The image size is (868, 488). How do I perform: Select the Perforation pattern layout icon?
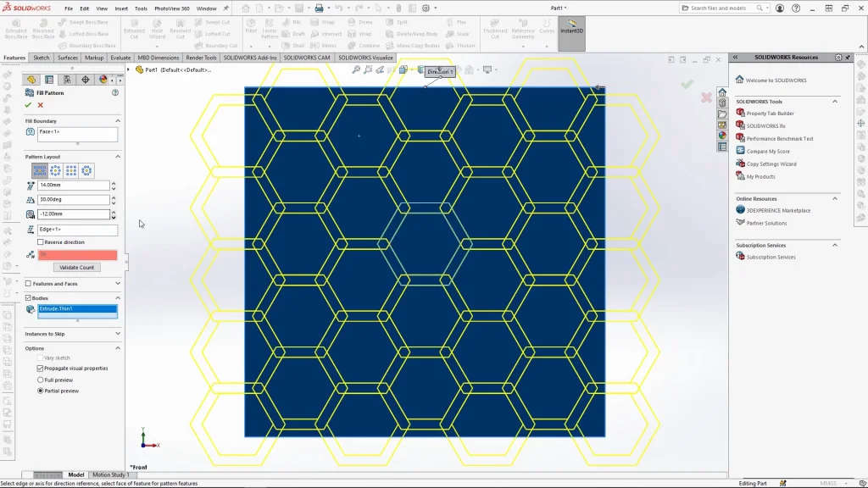click(41, 170)
